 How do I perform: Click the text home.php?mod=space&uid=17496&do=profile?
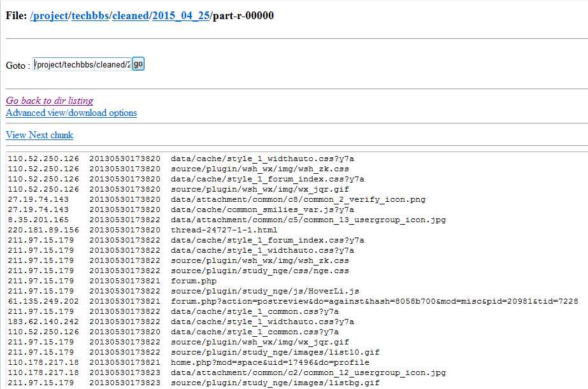270,362
